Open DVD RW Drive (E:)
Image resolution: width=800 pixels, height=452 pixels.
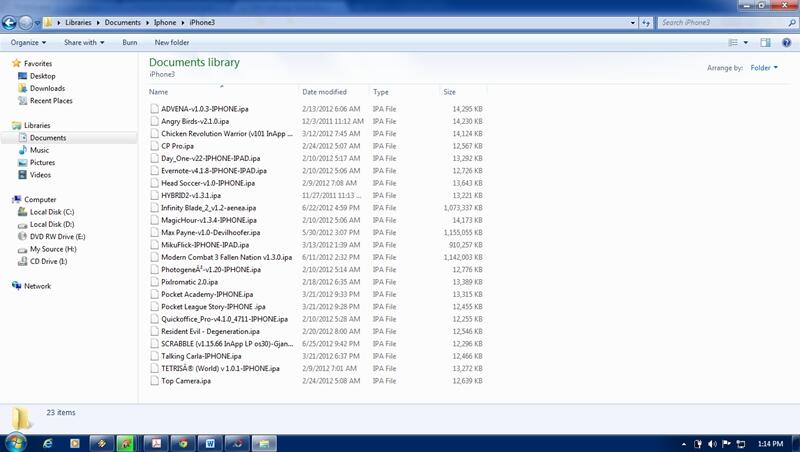58,237
